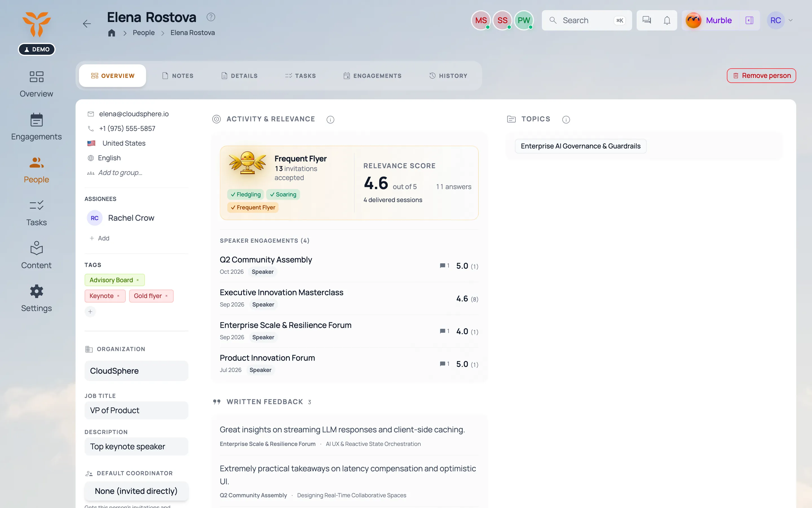Expand the RC account menu chevron
812x508 pixels.
(x=791, y=20)
